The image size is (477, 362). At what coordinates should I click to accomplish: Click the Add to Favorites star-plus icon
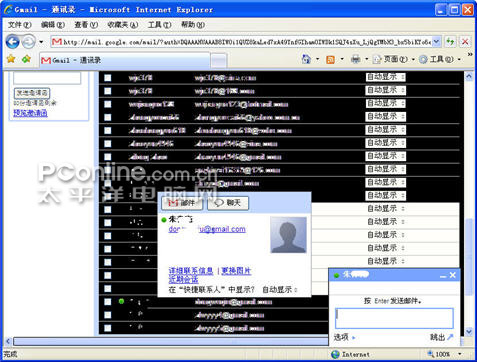[26, 59]
